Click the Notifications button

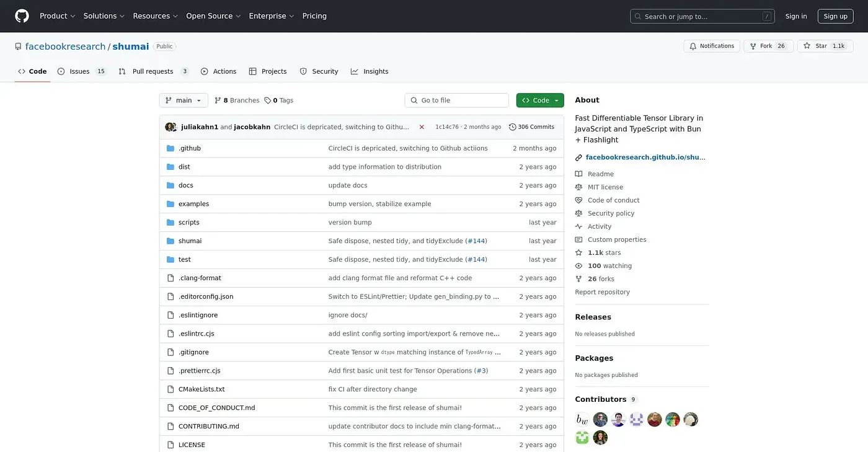(x=712, y=46)
